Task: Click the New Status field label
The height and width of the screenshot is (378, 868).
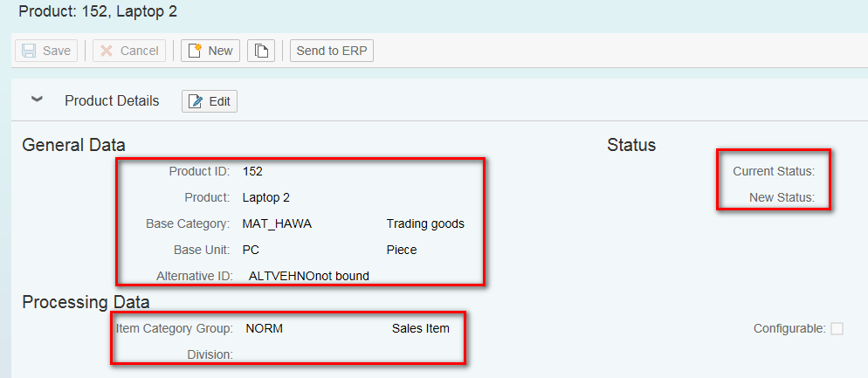Action: point(782,197)
